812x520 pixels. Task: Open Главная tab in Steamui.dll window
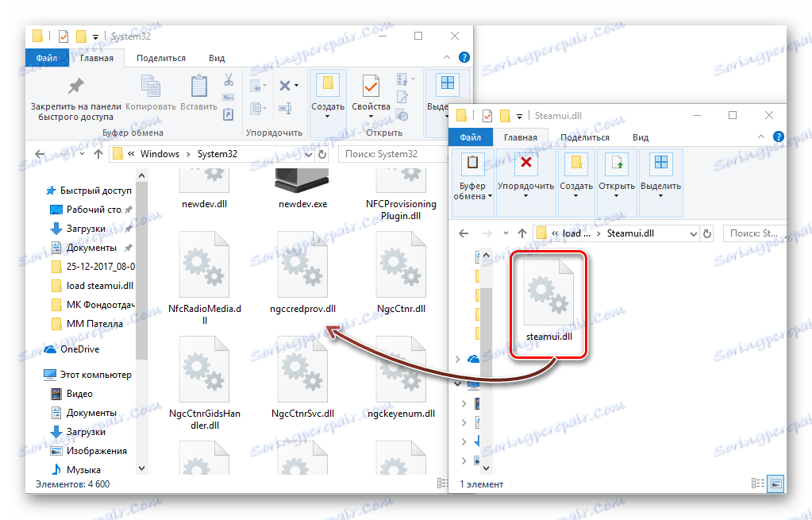point(521,137)
